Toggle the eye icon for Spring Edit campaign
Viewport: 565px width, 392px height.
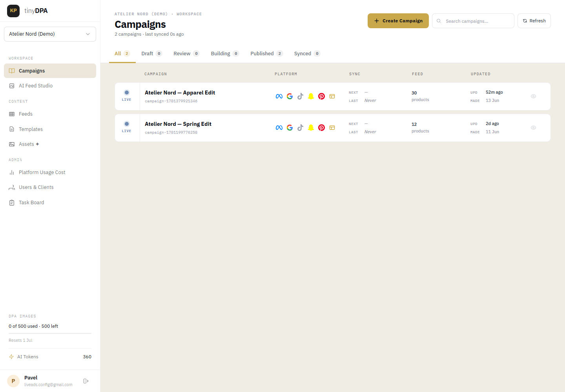(533, 128)
